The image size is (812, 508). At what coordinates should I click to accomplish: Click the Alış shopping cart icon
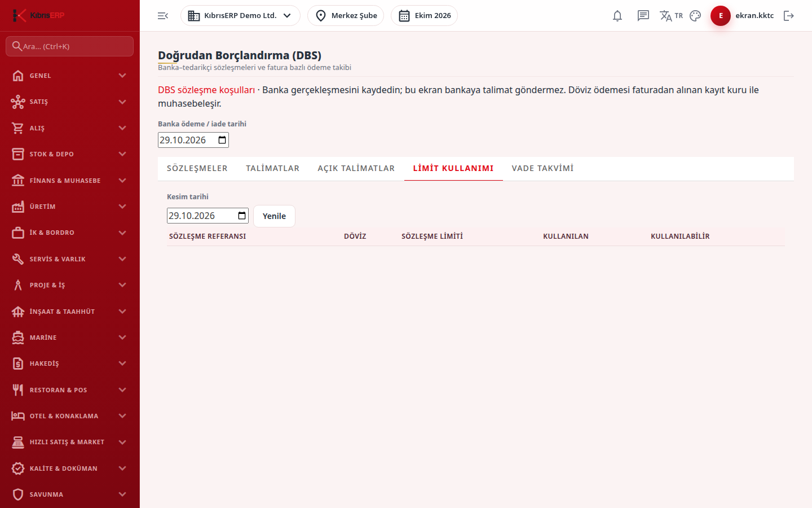[18, 128]
